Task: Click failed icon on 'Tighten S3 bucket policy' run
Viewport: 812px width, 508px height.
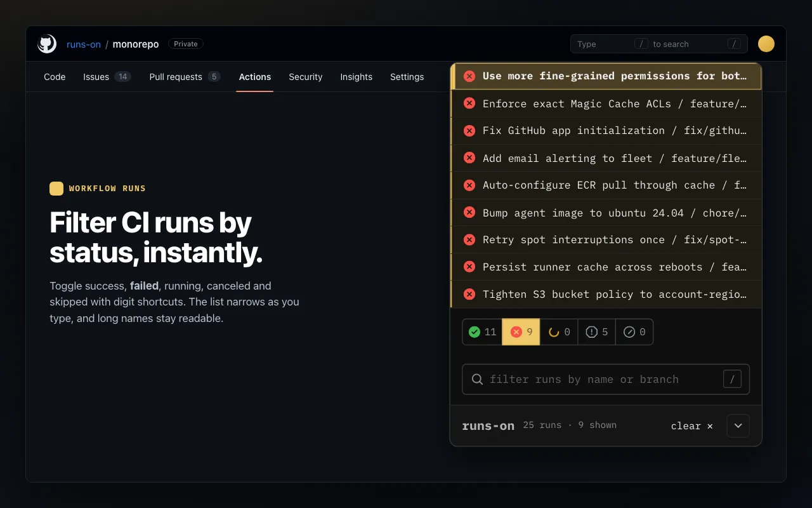Action: 469,295
